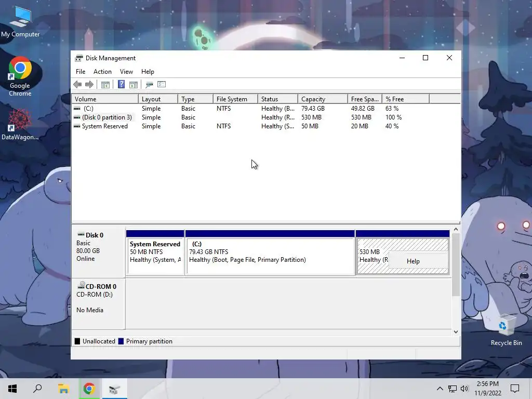Click the volume speaker tray icon

[x=464, y=389]
